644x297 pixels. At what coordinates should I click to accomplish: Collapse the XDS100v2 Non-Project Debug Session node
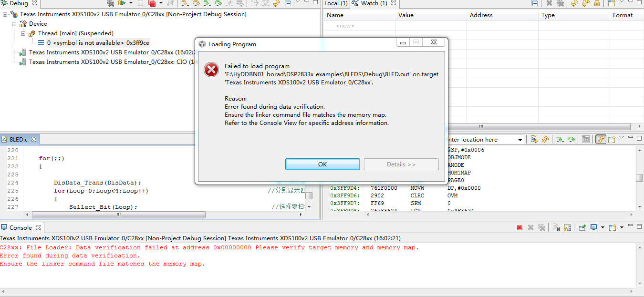[4, 14]
